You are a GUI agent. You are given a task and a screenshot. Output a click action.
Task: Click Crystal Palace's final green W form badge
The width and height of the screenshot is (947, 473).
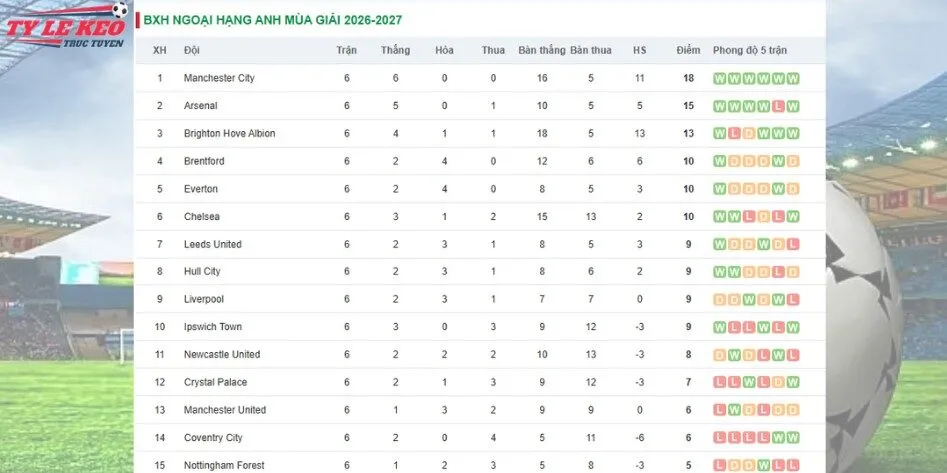793,382
